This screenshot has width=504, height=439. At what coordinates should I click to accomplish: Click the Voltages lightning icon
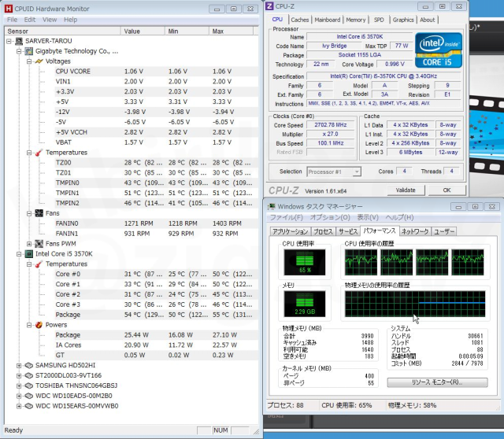(x=39, y=61)
